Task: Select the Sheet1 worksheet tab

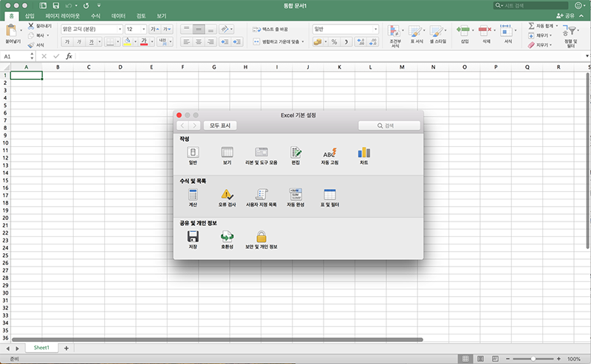Action: 41,348
